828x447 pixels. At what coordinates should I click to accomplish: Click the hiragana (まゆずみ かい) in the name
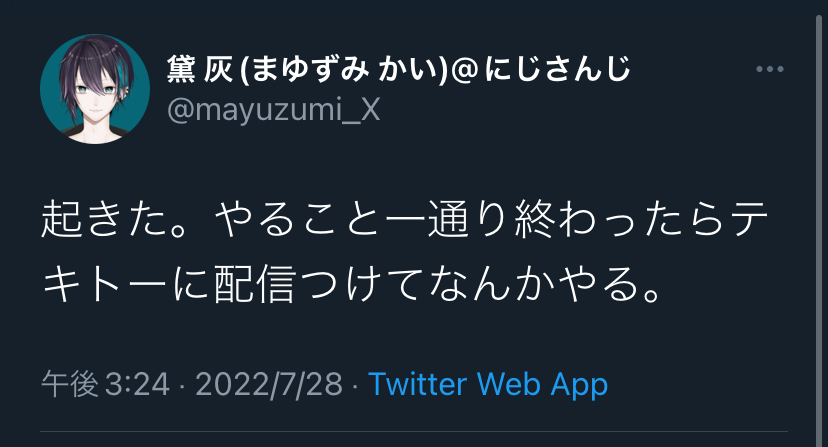pyautogui.click(x=343, y=69)
